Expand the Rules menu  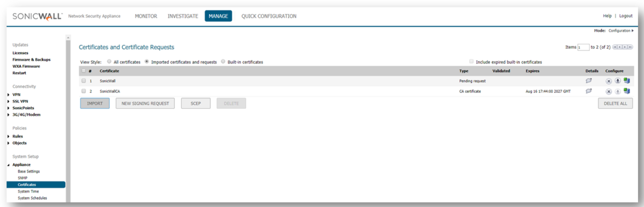9,136
